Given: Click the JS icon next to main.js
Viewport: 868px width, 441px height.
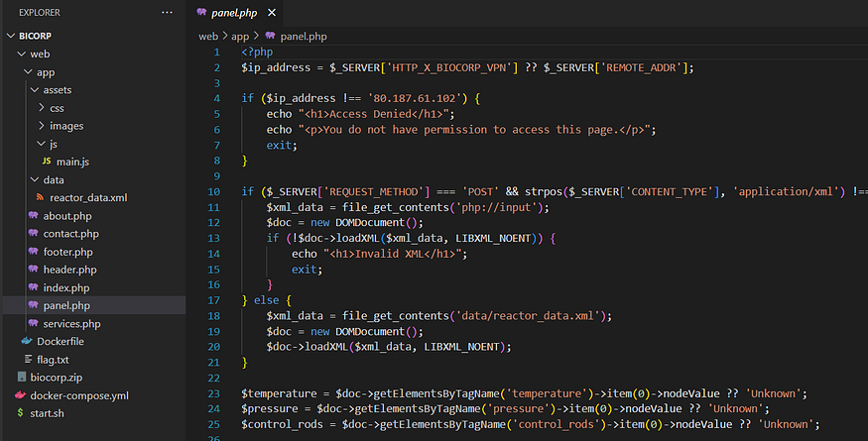Looking at the screenshot, I should coord(47,162).
